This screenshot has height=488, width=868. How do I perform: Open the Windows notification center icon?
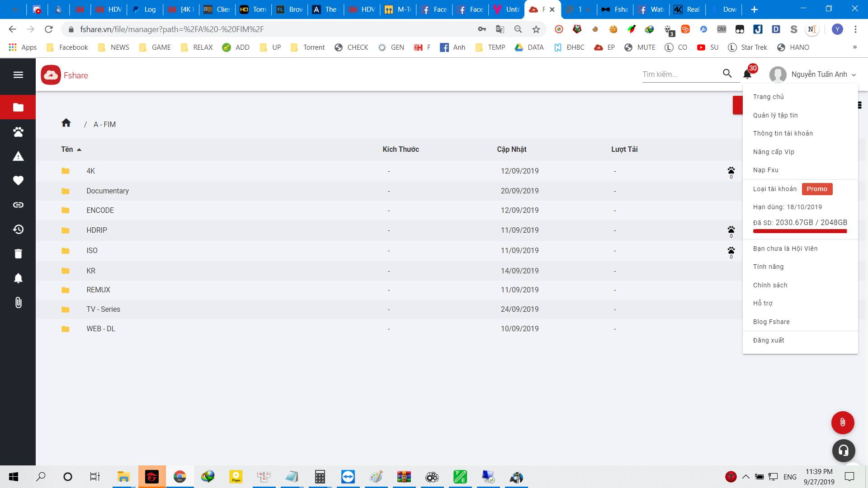coord(850,477)
